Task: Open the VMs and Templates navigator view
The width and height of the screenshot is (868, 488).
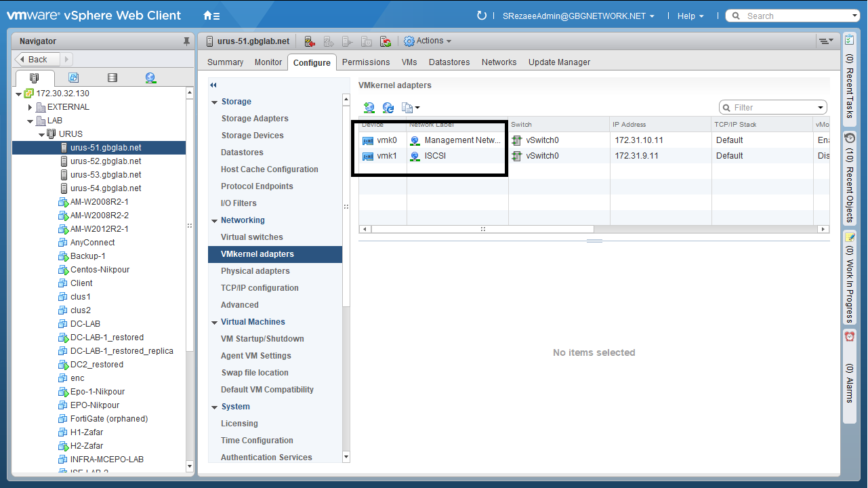Action: pyautogui.click(x=73, y=78)
